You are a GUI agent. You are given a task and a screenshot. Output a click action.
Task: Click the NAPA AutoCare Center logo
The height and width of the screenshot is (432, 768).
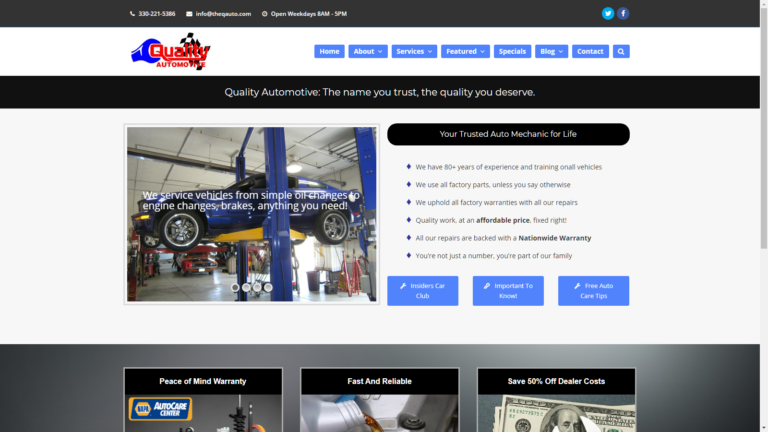pyautogui.click(x=160, y=410)
